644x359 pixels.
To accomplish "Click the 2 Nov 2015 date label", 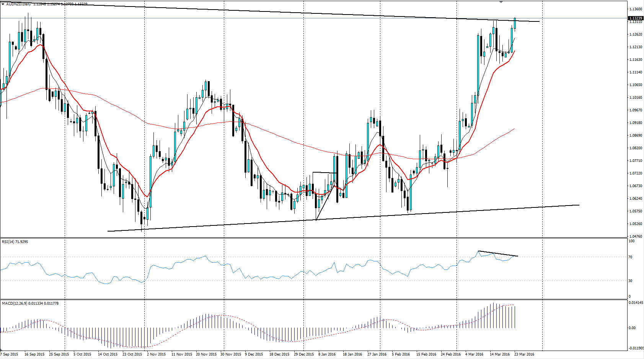I will pos(157,354).
